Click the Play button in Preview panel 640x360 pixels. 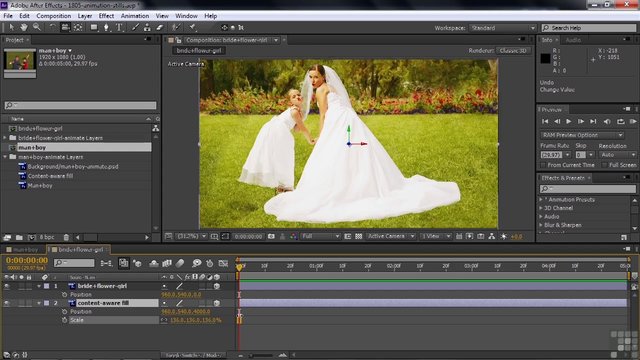point(569,121)
